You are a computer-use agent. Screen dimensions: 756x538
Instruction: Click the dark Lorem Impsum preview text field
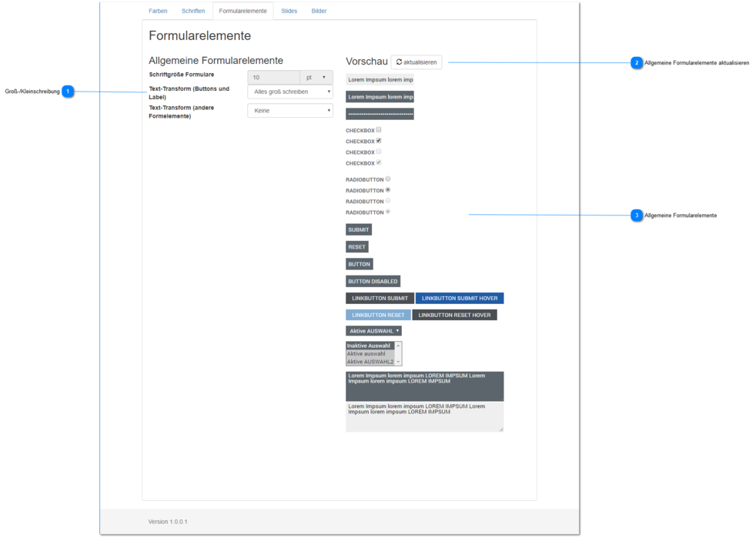pyautogui.click(x=380, y=97)
